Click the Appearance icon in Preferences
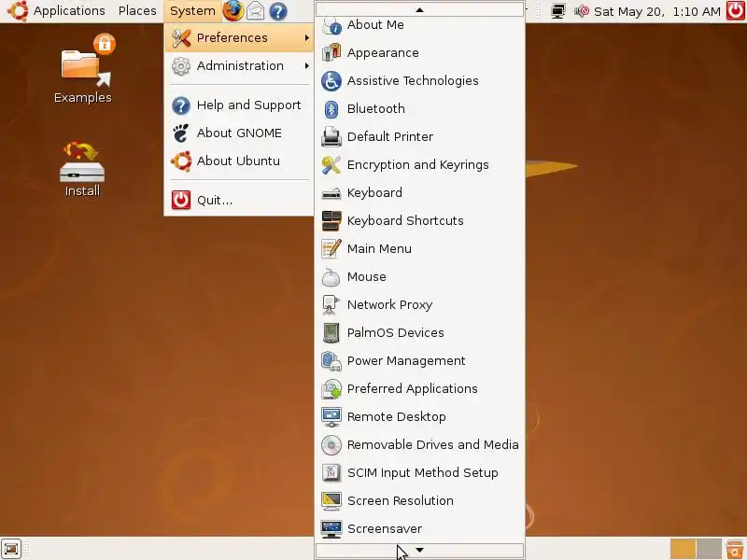The width and height of the screenshot is (747, 560). [x=331, y=52]
